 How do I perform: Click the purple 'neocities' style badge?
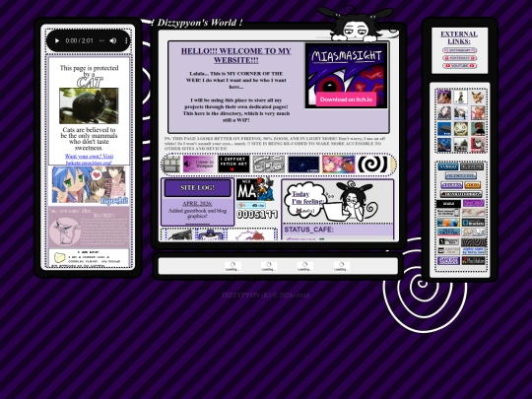(x=474, y=203)
